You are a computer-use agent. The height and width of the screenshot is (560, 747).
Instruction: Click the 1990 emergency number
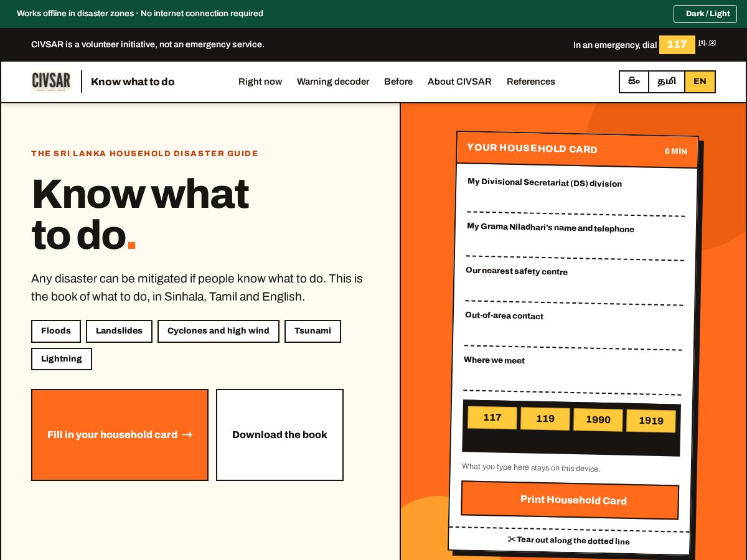(x=598, y=420)
